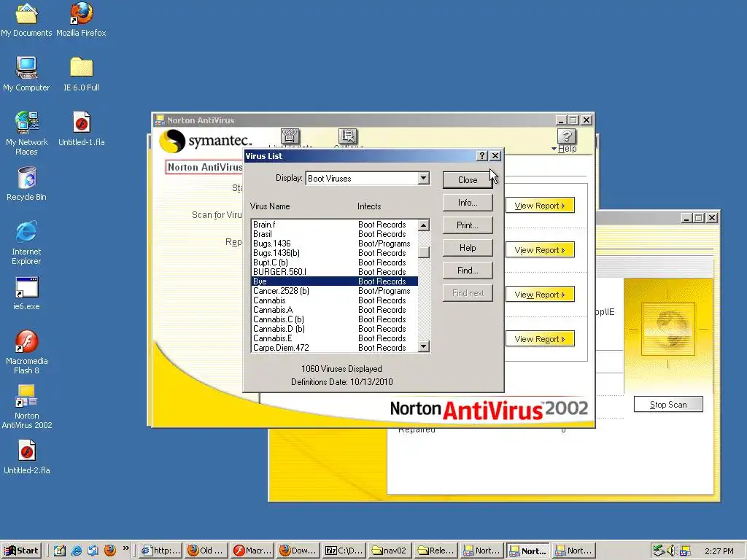Screen dimensions: 747x560
Task: Click the Help button in Virus List
Action: [468, 248]
